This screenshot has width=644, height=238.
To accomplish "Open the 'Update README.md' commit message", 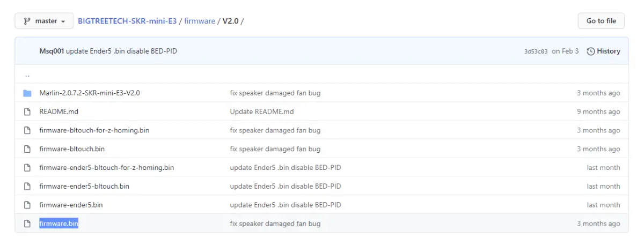I will 262,111.
